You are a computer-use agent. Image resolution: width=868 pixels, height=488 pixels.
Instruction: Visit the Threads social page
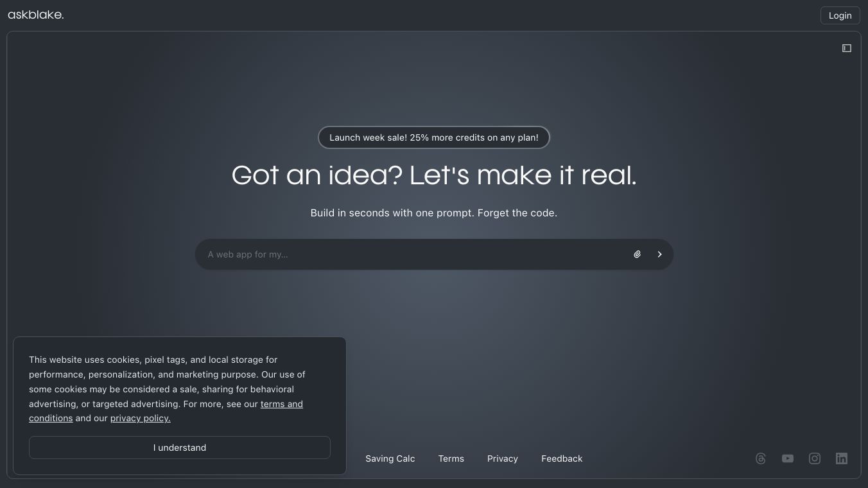pos(761,458)
